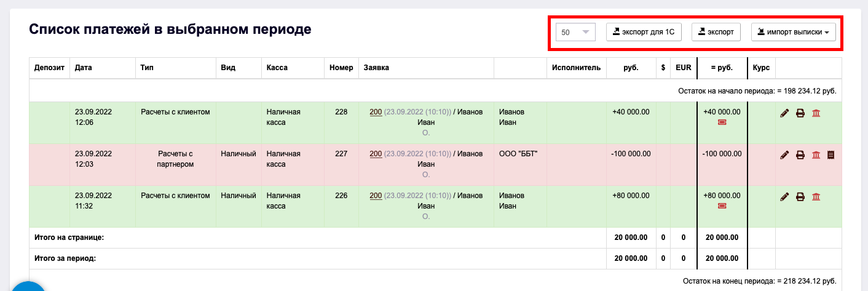Click the Номер column header
Viewport: 868px width, 291px height.
pyautogui.click(x=341, y=68)
